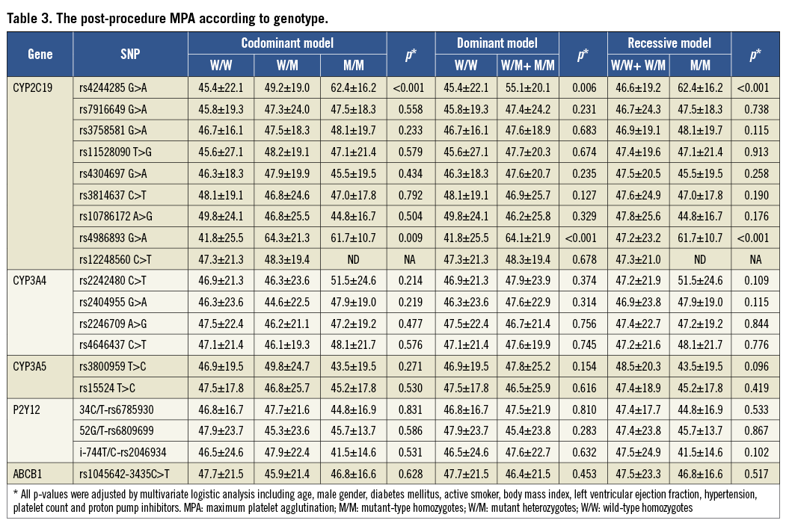Viewport: 795px width, 532px height.
Task: Select the Gene column header
Action: 40,55
